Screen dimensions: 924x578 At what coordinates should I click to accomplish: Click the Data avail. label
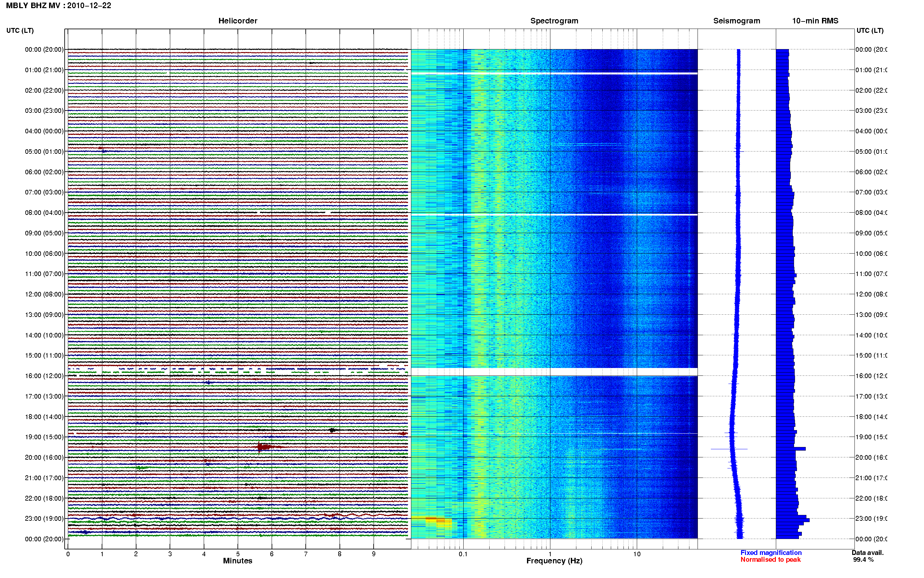coord(867,553)
